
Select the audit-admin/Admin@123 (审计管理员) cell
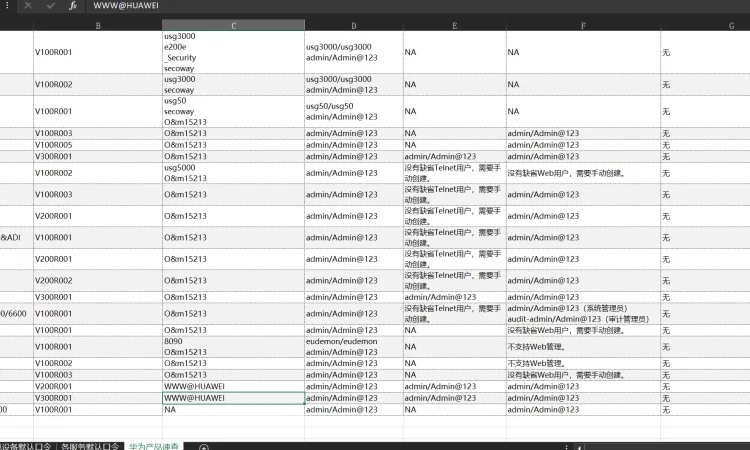[x=583, y=314]
